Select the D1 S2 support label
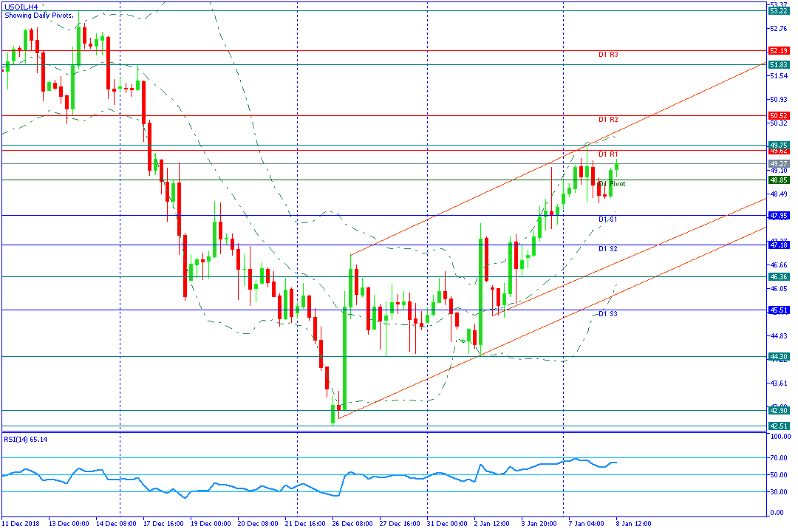798x532 pixels. click(x=608, y=249)
